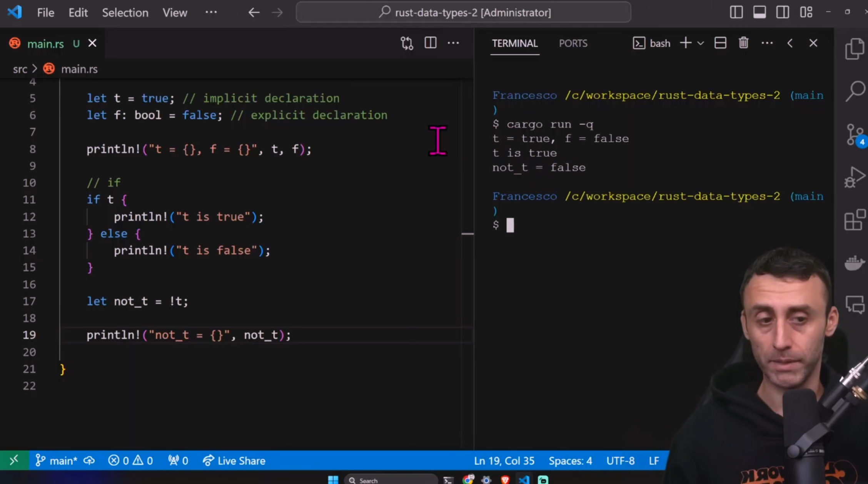868x484 pixels.
Task: Toggle the primary sidebar visibility
Action: (x=736, y=12)
